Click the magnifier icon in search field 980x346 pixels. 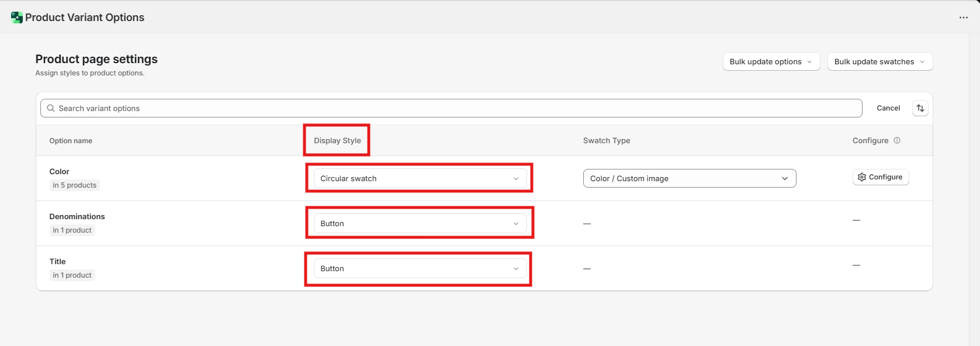pyautogui.click(x=51, y=108)
